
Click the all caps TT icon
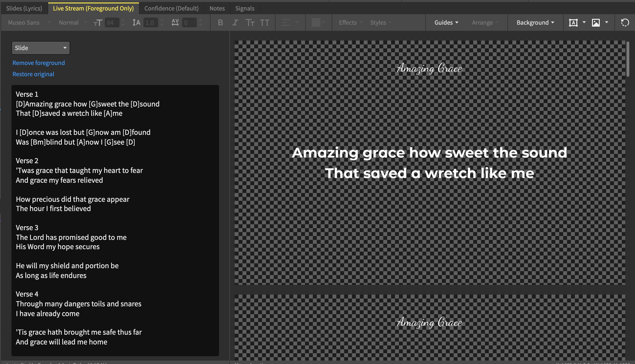pos(264,22)
